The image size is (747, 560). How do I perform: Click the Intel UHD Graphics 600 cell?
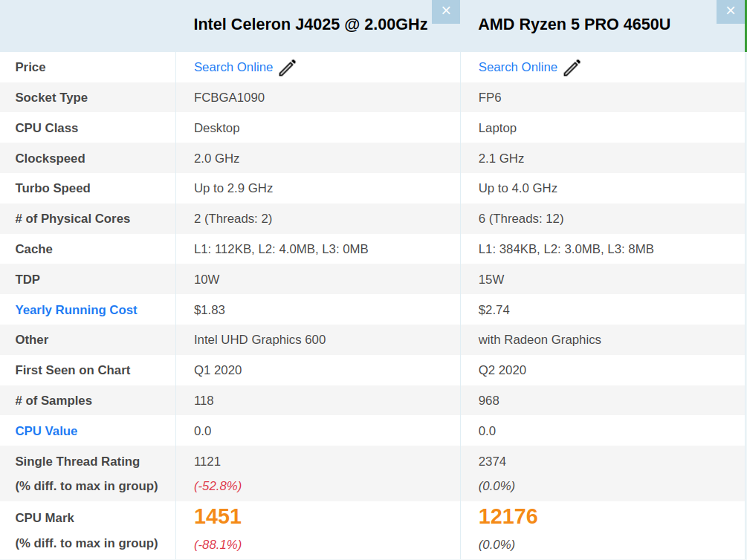point(259,339)
